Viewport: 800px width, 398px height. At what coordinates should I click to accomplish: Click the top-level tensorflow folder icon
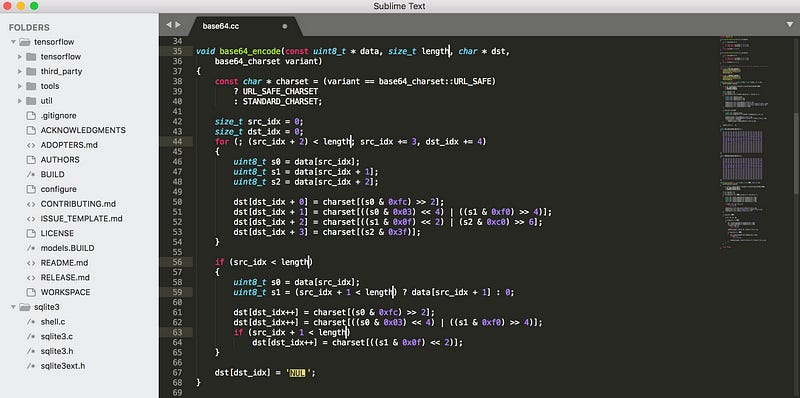(24, 42)
